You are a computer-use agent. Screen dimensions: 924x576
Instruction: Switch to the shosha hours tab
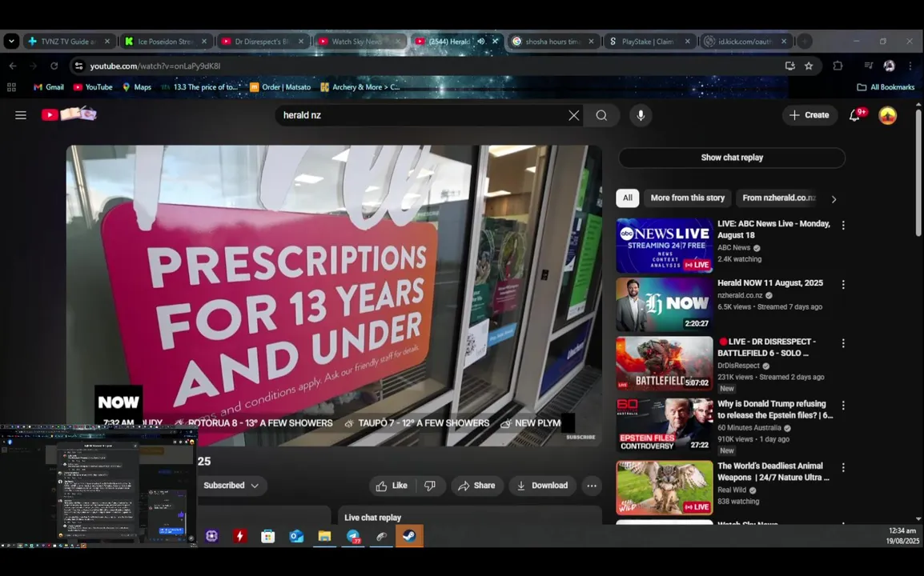pos(552,42)
